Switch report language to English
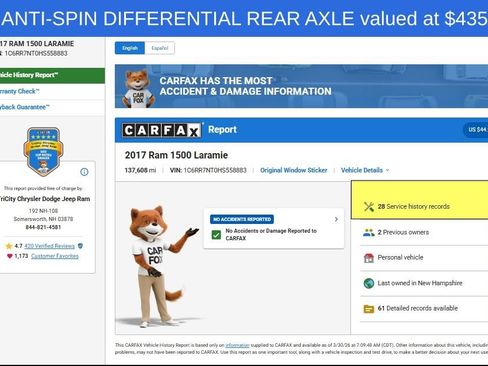This screenshot has height=366, width=488. click(x=130, y=48)
